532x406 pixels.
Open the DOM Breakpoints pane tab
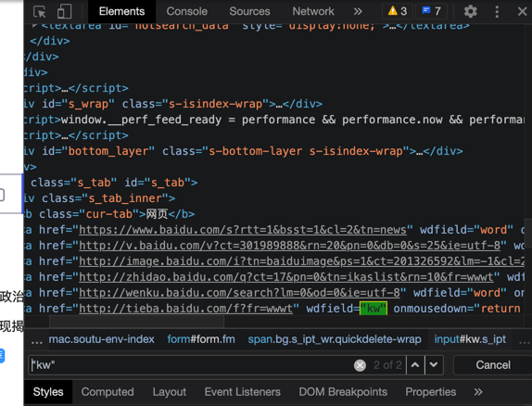(343, 392)
